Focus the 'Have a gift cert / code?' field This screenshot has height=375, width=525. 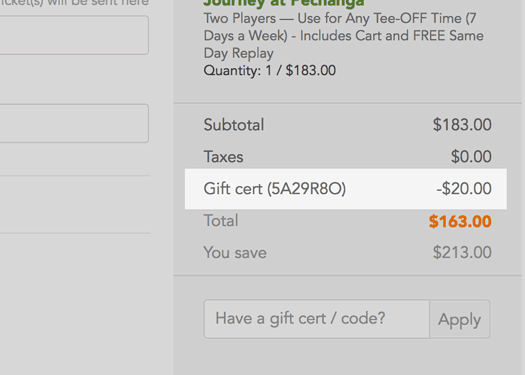pyautogui.click(x=317, y=319)
